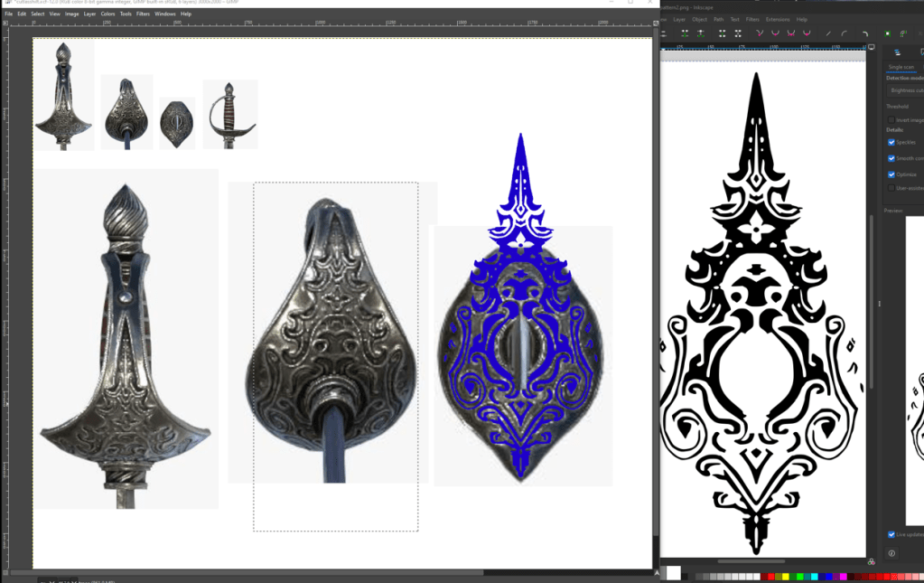
Task: Click the make nodes smooth icon
Action: (775, 33)
